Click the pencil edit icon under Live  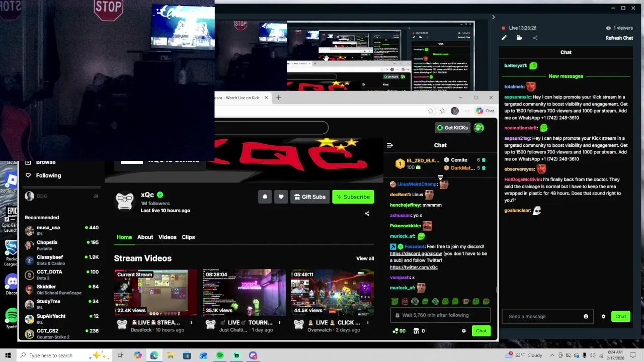tap(504, 38)
